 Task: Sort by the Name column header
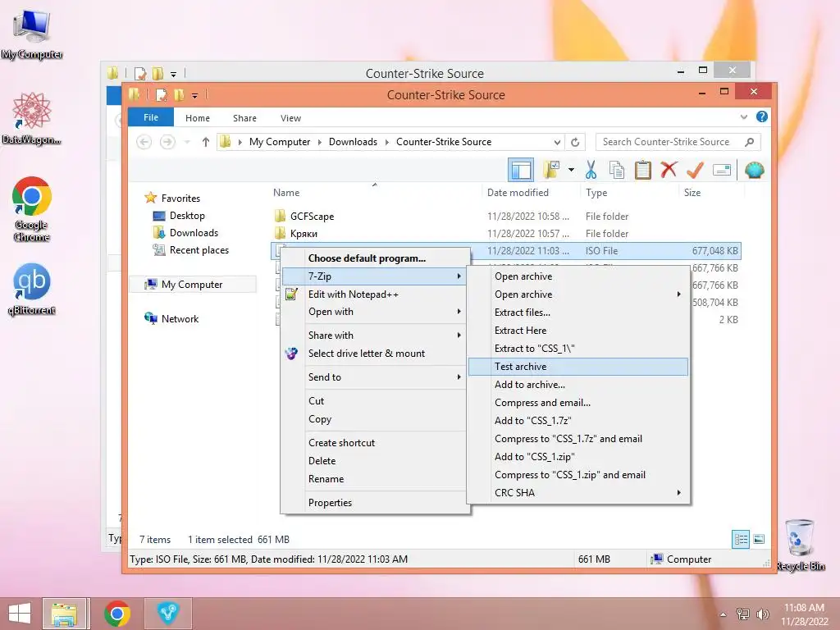click(286, 192)
